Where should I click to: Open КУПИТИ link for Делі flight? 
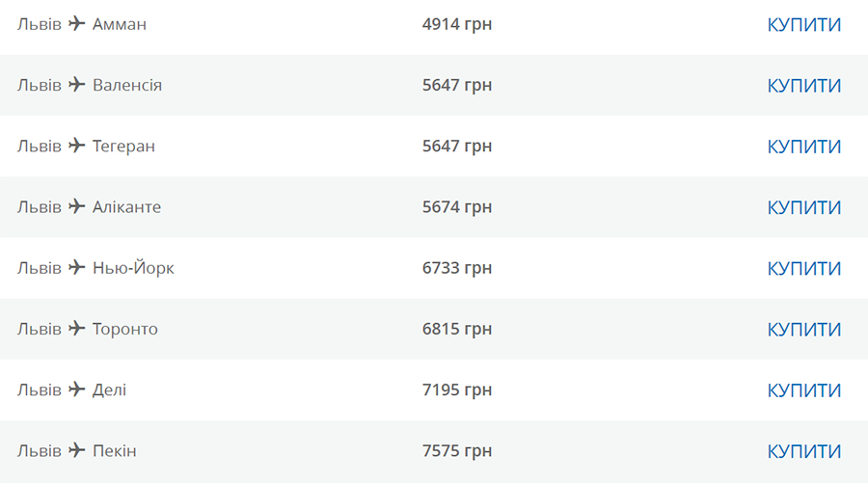click(x=803, y=390)
